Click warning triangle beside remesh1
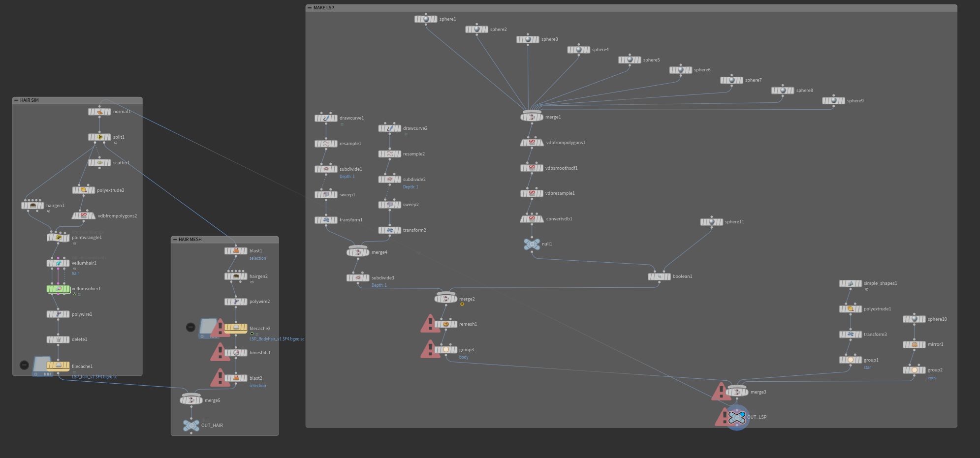This screenshot has height=458, width=980. (x=430, y=323)
